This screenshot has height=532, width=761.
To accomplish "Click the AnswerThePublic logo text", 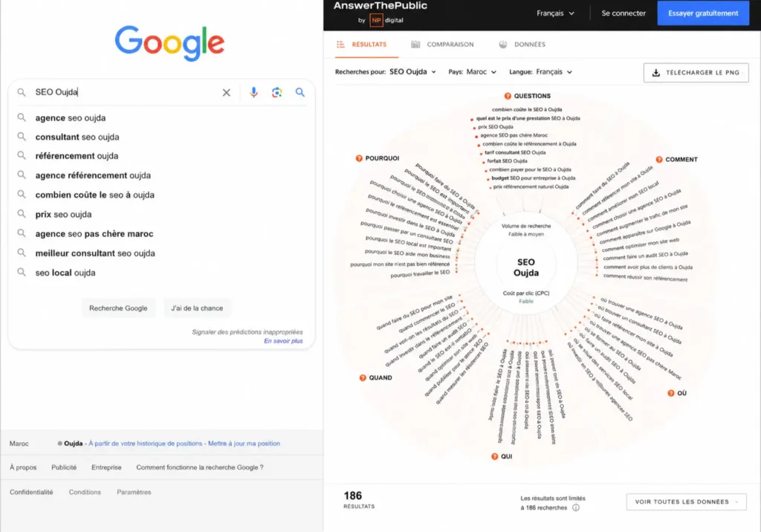I will click(x=380, y=6).
